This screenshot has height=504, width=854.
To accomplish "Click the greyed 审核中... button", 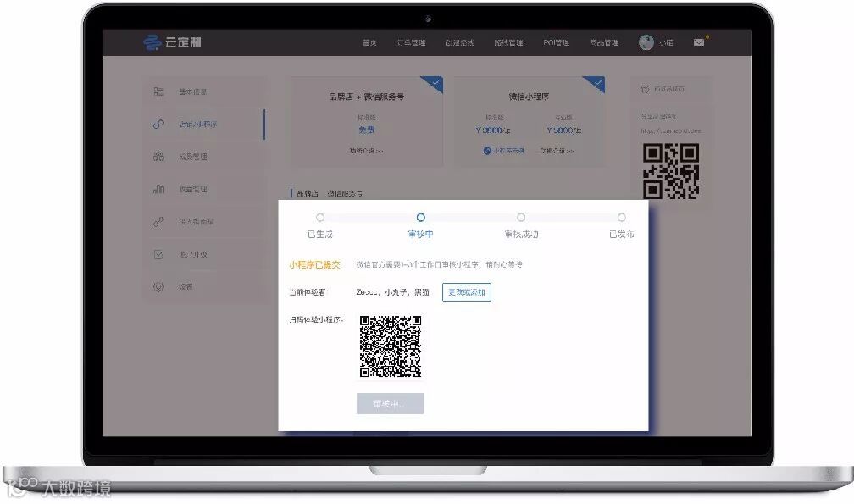I will 390,403.
